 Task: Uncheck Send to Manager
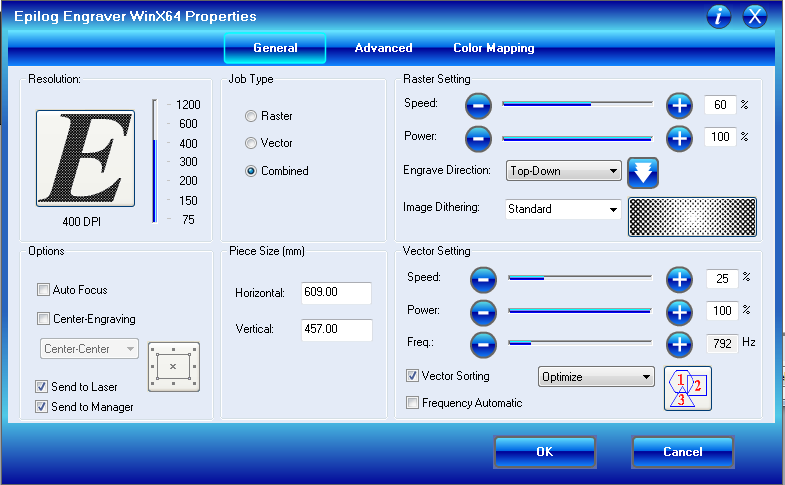(x=42, y=406)
